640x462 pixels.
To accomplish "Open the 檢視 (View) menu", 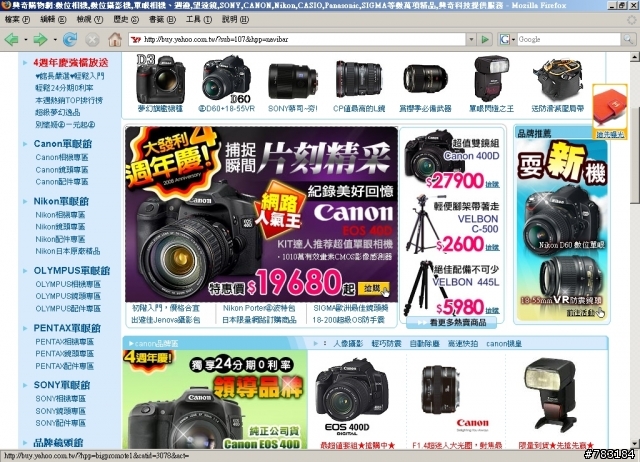I will coord(90,19).
